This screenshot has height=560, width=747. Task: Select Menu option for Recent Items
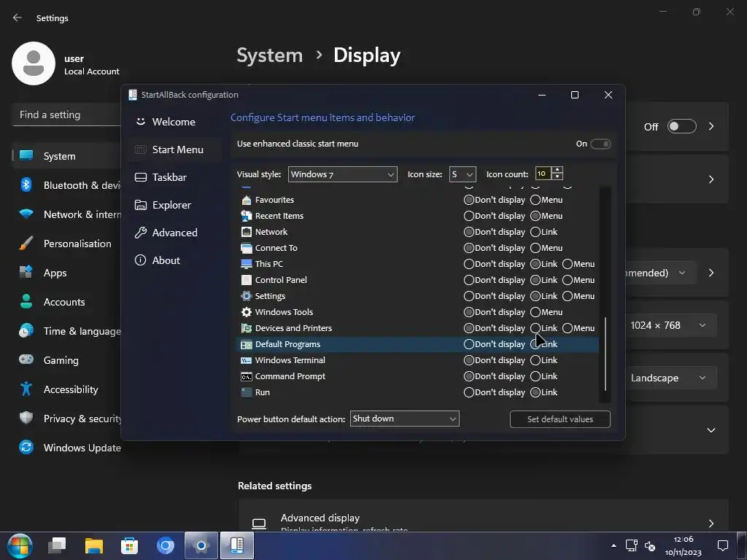click(x=535, y=216)
